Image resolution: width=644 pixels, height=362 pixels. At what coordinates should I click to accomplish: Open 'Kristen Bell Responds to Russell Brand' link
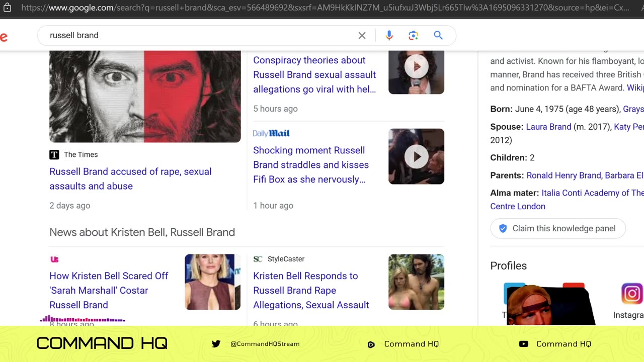click(311, 290)
